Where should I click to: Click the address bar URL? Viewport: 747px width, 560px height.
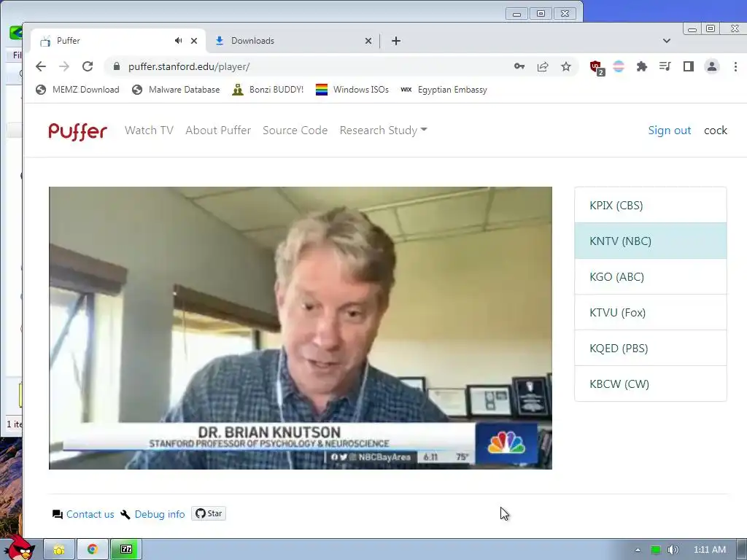(x=189, y=66)
